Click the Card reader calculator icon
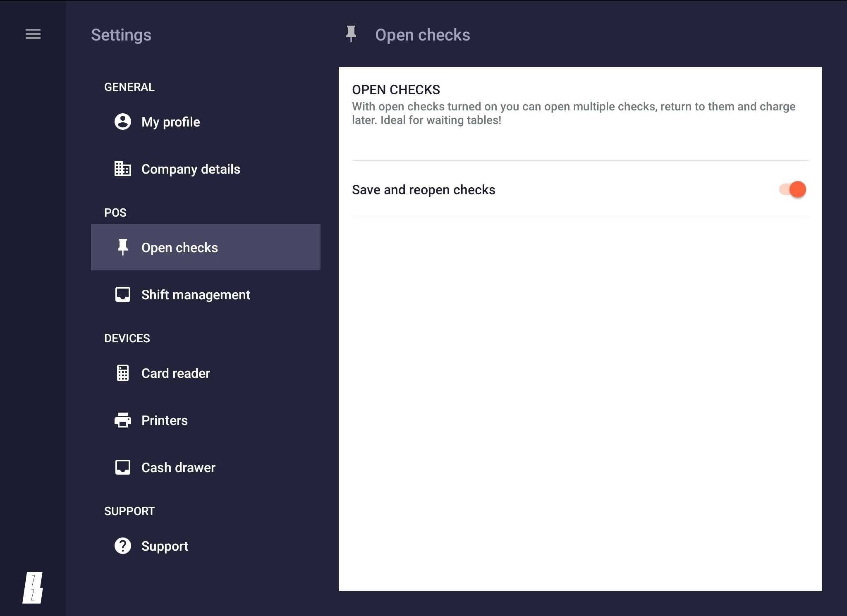This screenshot has width=847, height=616. pyautogui.click(x=122, y=373)
